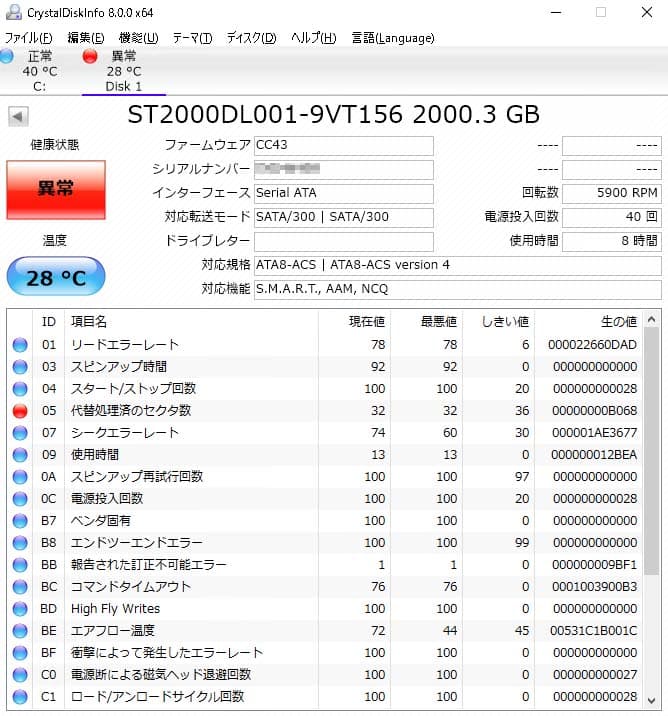Open the ファイル(F) menu
This screenshot has width=668, height=716.
coord(28,38)
